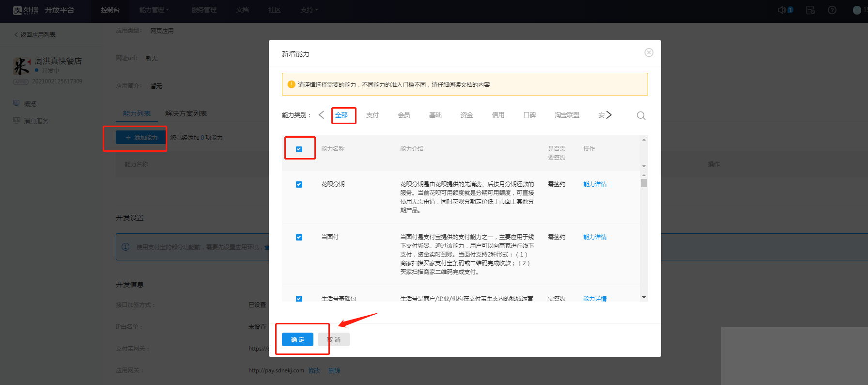
Task: Open 概览 in the sidebar
Action: tap(30, 103)
